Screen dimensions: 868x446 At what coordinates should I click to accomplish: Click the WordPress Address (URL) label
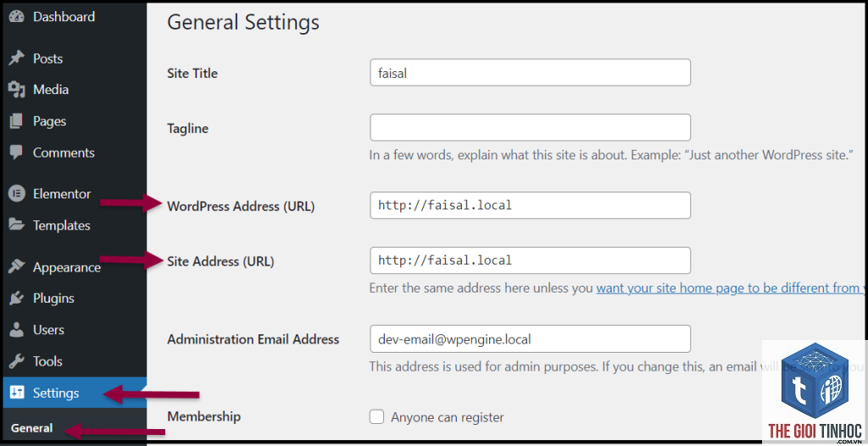point(241,206)
